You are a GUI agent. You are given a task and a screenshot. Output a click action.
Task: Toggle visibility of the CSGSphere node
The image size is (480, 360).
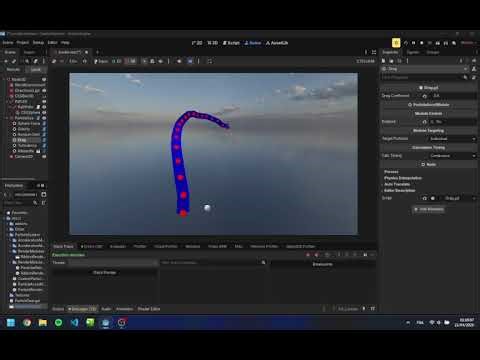(44, 112)
